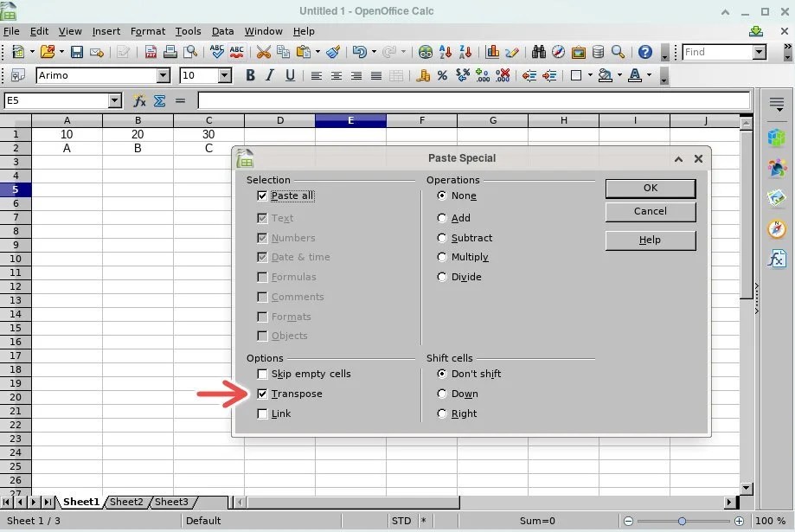Image resolution: width=795 pixels, height=532 pixels.
Task: Select the Format Paintbrush tool
Action: [331, 52]
